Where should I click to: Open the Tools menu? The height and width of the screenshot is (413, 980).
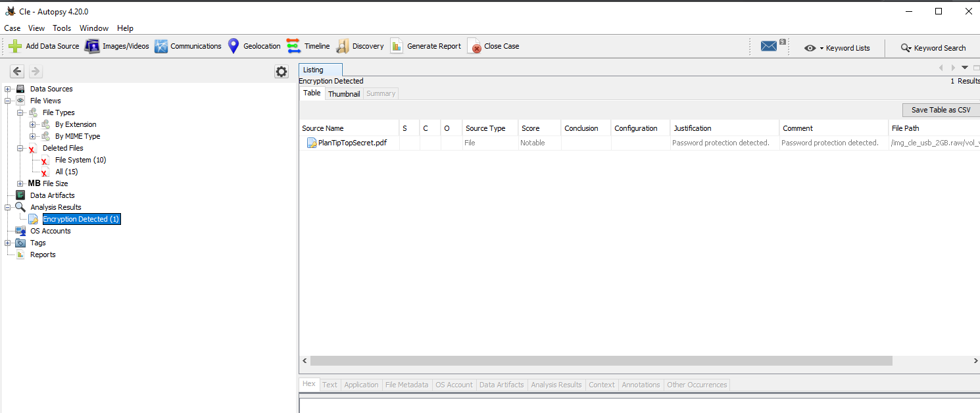pyautogui.click(x=62, y=28)
